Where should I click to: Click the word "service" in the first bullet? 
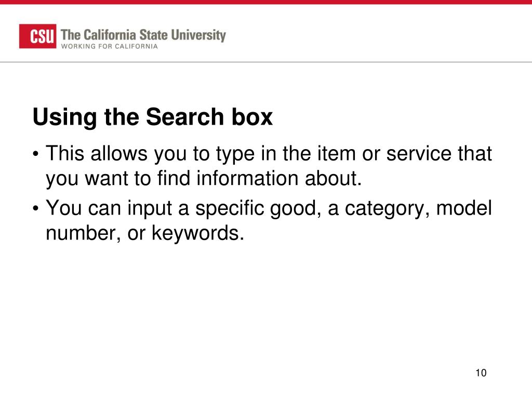419,154
